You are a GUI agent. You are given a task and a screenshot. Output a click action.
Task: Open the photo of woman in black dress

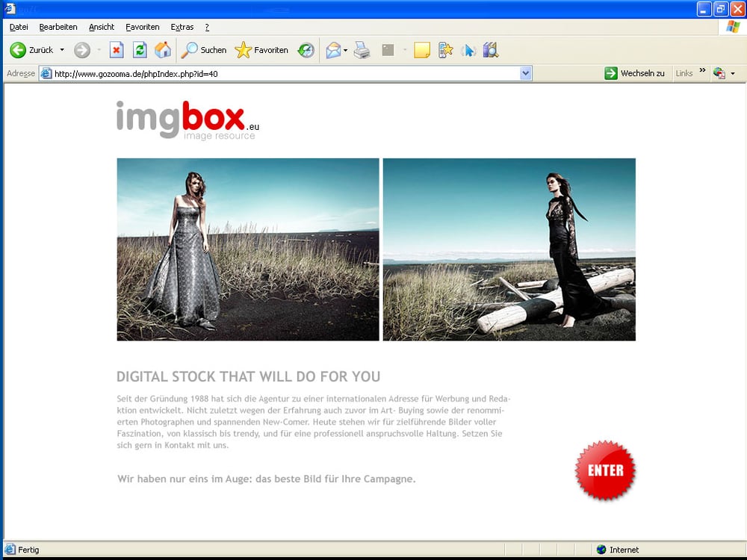coord(509,249)
